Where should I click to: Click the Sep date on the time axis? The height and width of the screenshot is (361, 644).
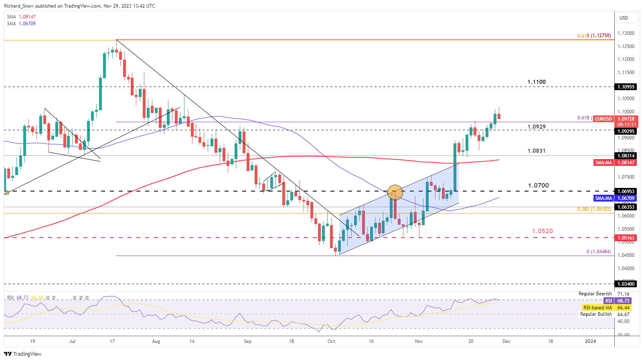[x=247, y=341]
